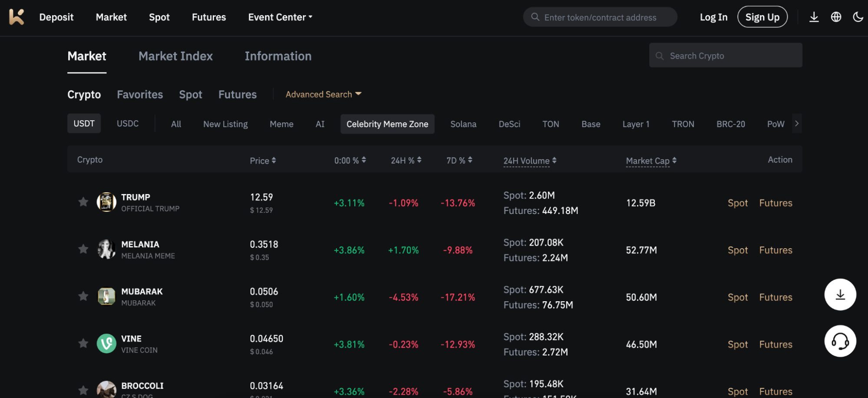Filter by Base category

tap(591, 124)
